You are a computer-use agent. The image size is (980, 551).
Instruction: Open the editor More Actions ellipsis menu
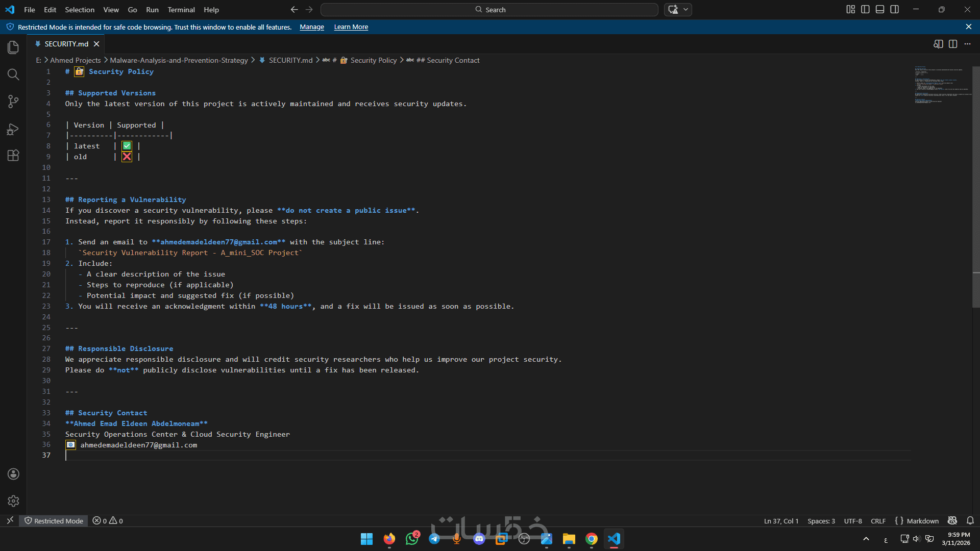(968, 44)
